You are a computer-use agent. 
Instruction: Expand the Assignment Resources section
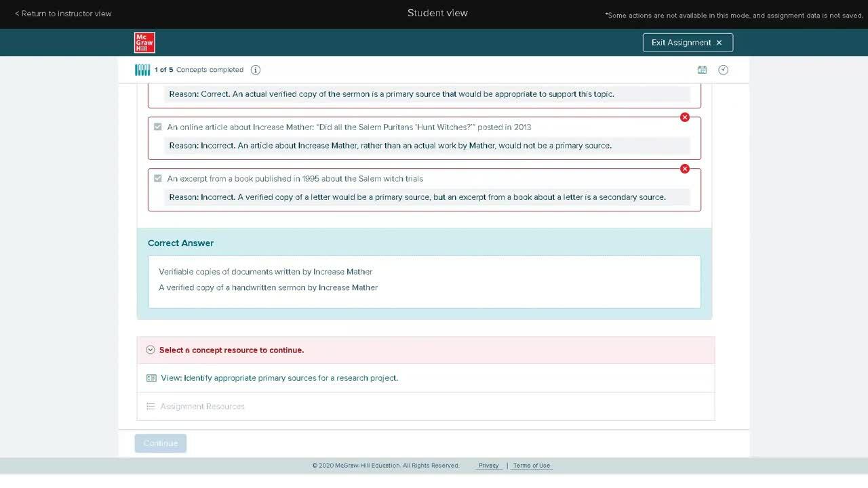pyautogui.click(x=202, y=407)
